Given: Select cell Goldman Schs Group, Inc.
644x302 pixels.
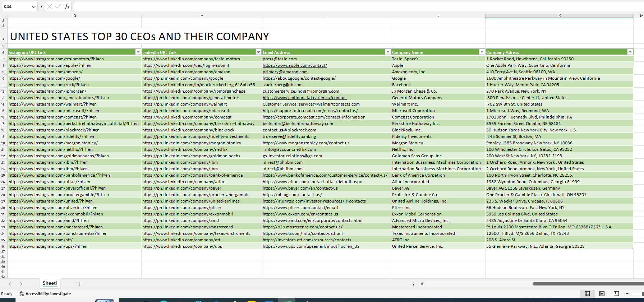Looking at the screenshot, I should click(438, 156).
